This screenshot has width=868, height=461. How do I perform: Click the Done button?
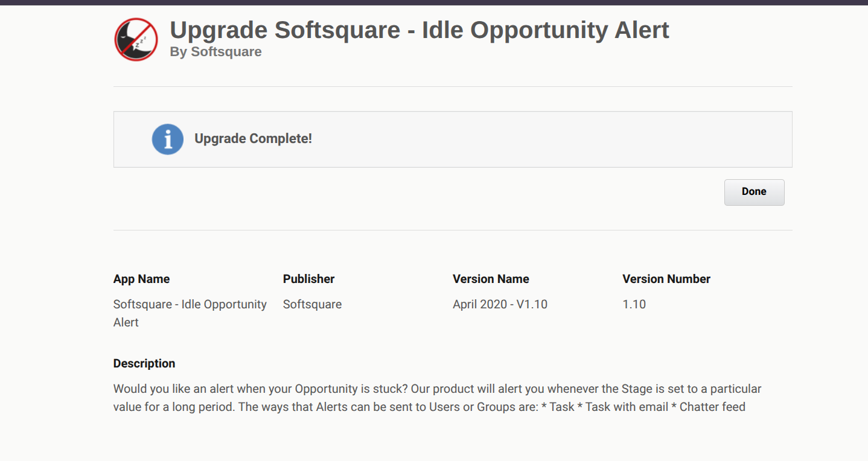click(754, 192)
